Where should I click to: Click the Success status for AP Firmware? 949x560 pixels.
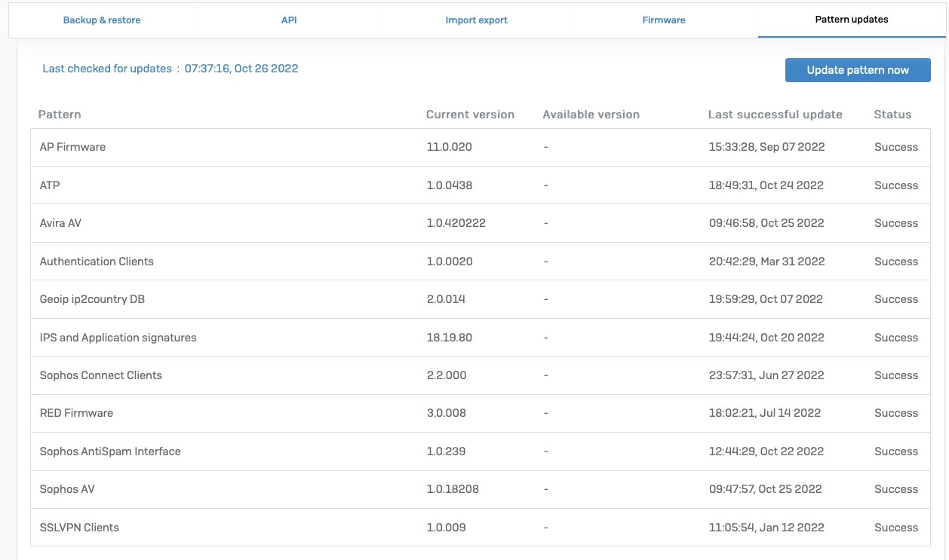896,147
